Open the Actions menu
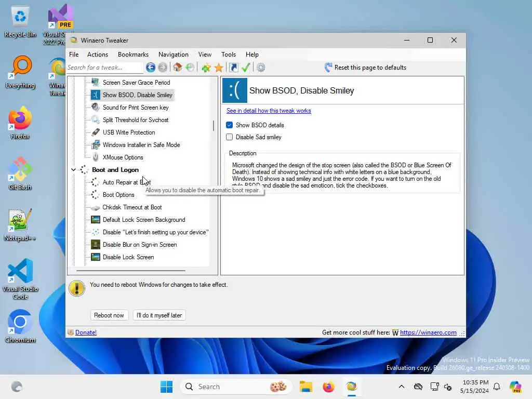532x399 pixels. pos(98,55)
